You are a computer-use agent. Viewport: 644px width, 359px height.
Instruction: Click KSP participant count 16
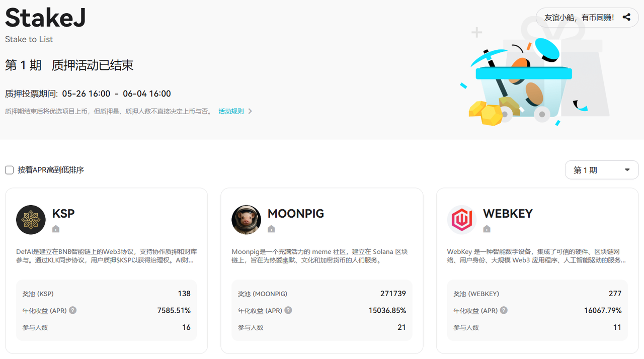tap(186, 327)
